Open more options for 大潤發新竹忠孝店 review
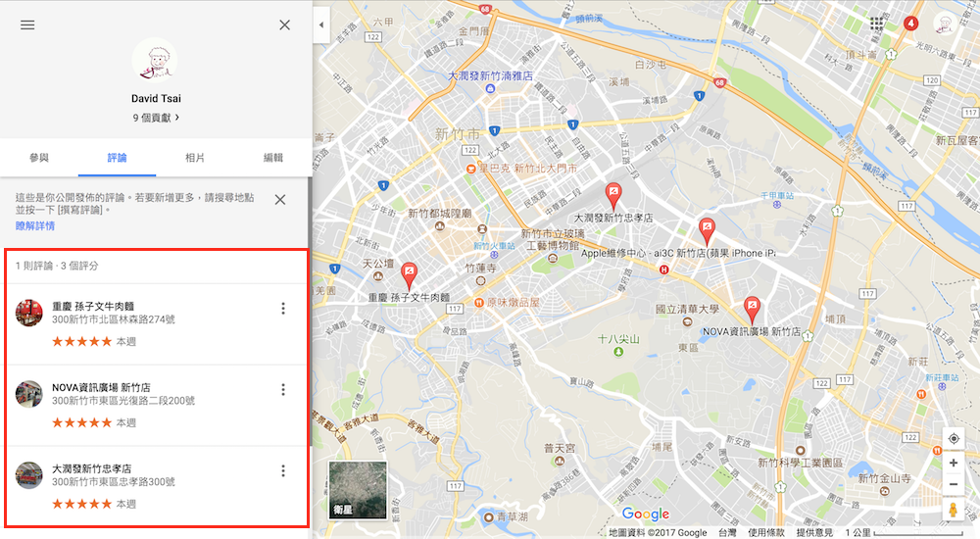 point(283,470)
